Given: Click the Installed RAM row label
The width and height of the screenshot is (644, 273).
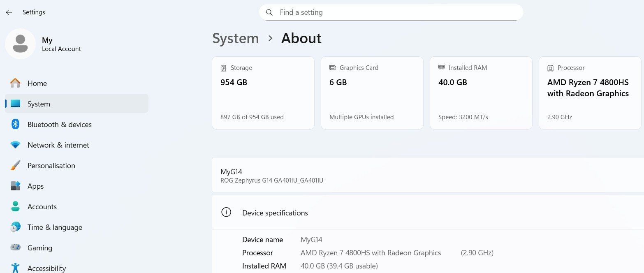Looking at the screenshot, I should (x=264, y=266).
